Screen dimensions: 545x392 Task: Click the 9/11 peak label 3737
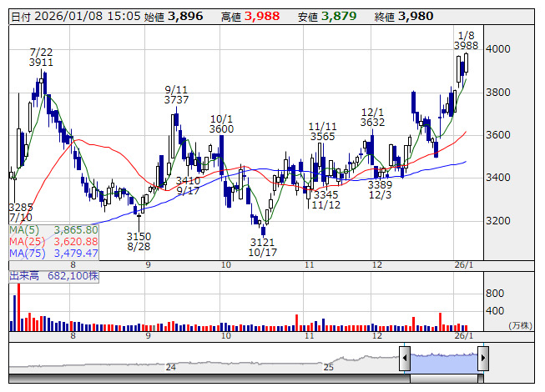pyautogui.click(x=176, y=99)
